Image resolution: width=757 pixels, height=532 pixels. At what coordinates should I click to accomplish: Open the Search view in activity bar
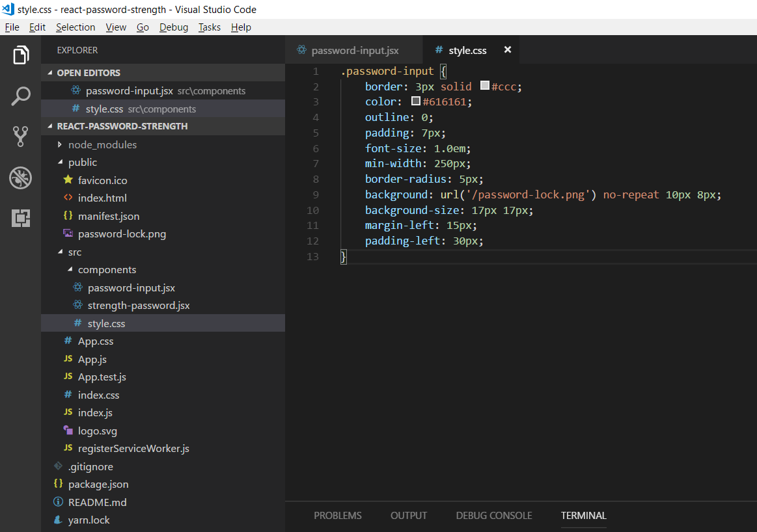point(21,96)
